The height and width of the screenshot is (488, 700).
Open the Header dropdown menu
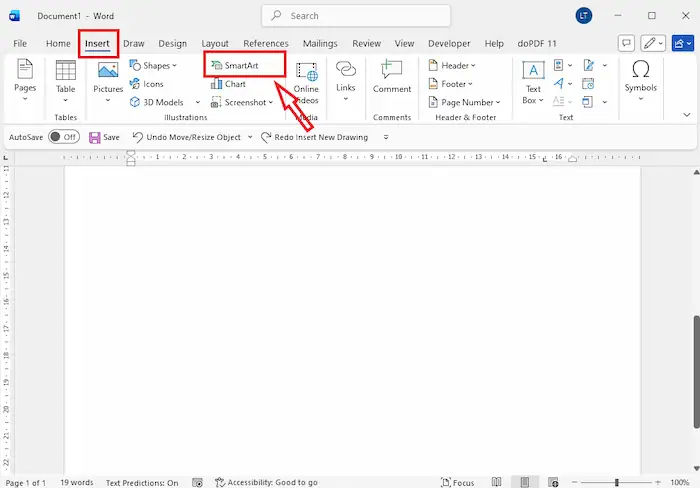tap(457, 65)
